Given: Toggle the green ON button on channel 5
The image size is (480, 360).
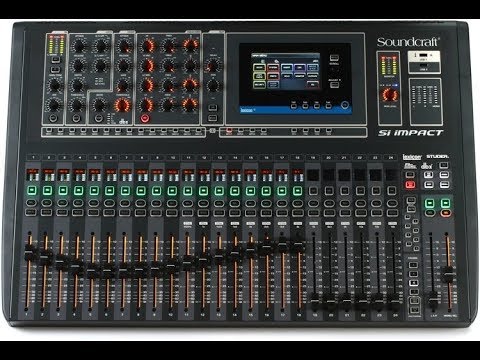Looking at the screenshot, I should (94, 190).
